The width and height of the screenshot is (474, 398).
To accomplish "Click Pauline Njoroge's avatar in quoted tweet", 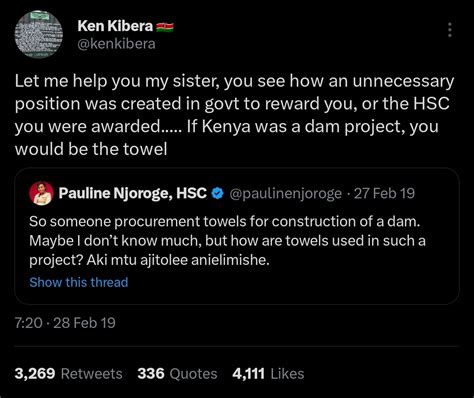I will [x=41, y=193].
